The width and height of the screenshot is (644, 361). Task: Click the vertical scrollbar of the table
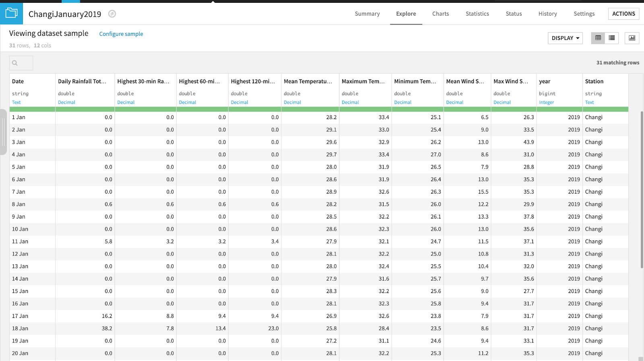pos(642,189)
